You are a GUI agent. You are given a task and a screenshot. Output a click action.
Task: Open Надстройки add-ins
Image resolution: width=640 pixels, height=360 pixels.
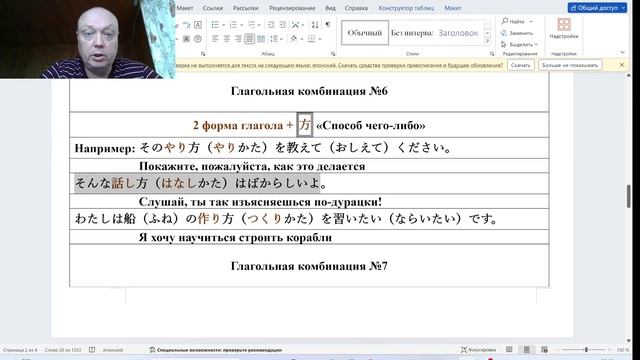click(x=564, y=29)
